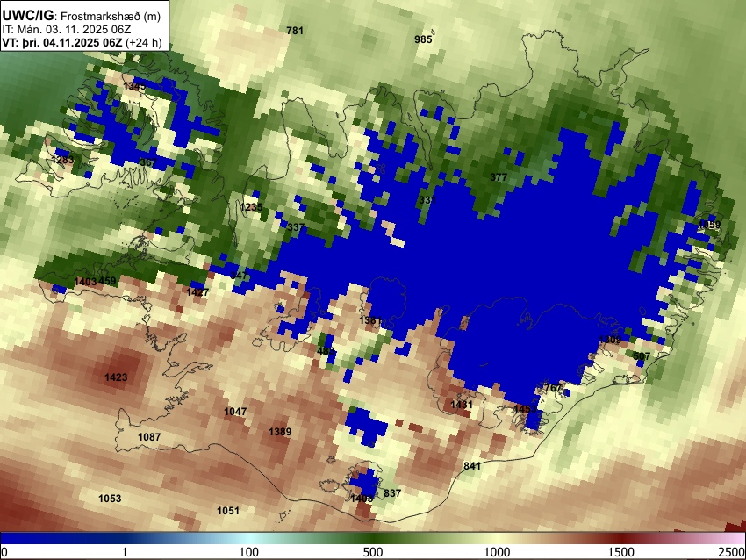Select the map value 1309

coord(610,339)
